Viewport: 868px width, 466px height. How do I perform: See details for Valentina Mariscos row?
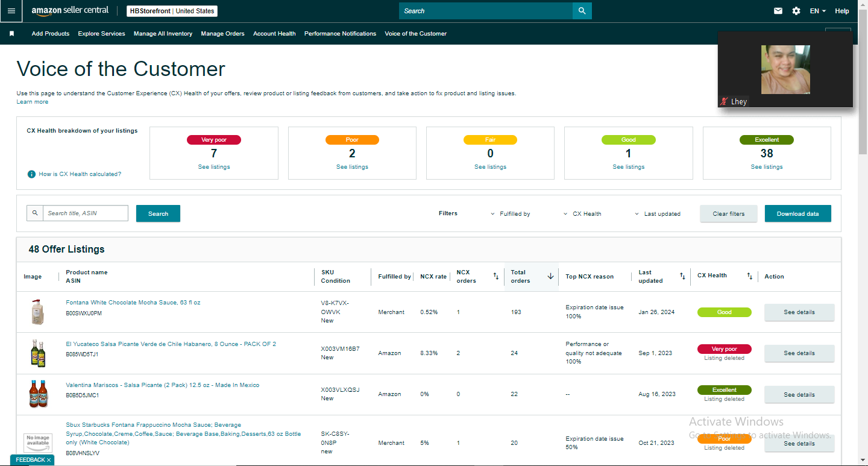pyautogui.click(x=799, y=395)
